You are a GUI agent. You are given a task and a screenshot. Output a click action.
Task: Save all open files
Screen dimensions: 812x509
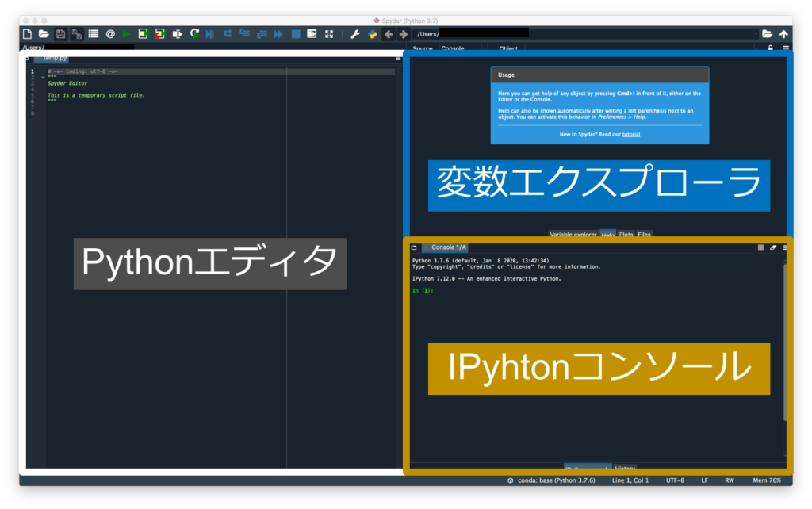(77, 34)
